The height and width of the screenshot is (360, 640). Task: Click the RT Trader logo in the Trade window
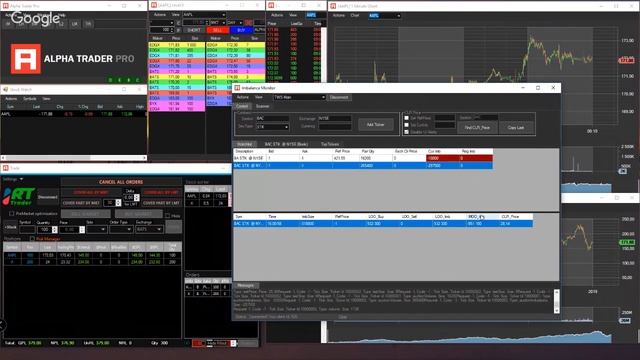pyautogui.click(x=19, y=196)
